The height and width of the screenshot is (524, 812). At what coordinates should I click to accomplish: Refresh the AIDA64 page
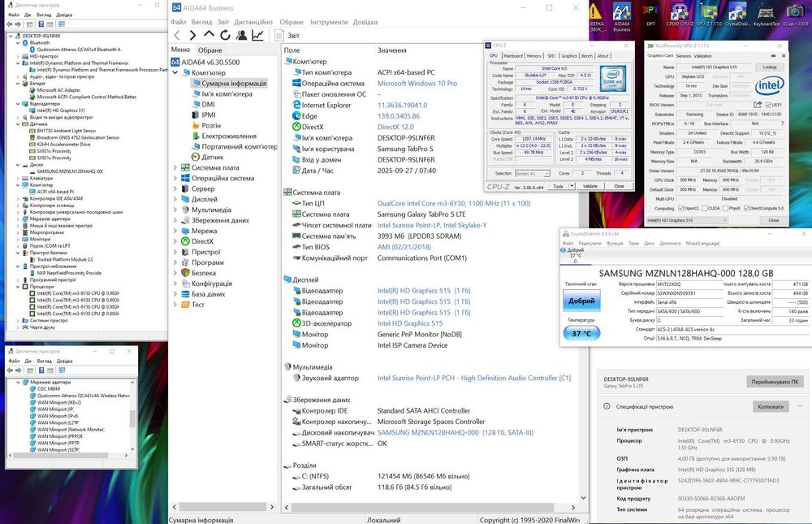click(225, 35)
